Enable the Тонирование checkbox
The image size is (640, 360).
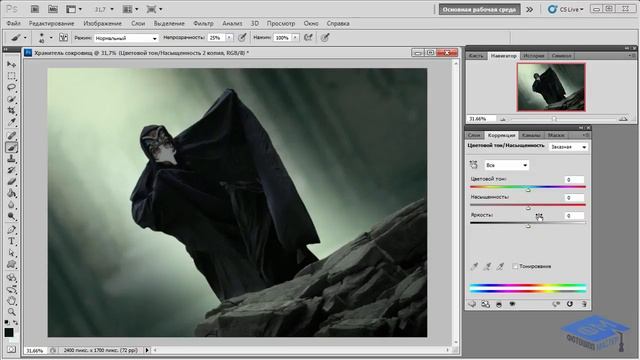515,266
